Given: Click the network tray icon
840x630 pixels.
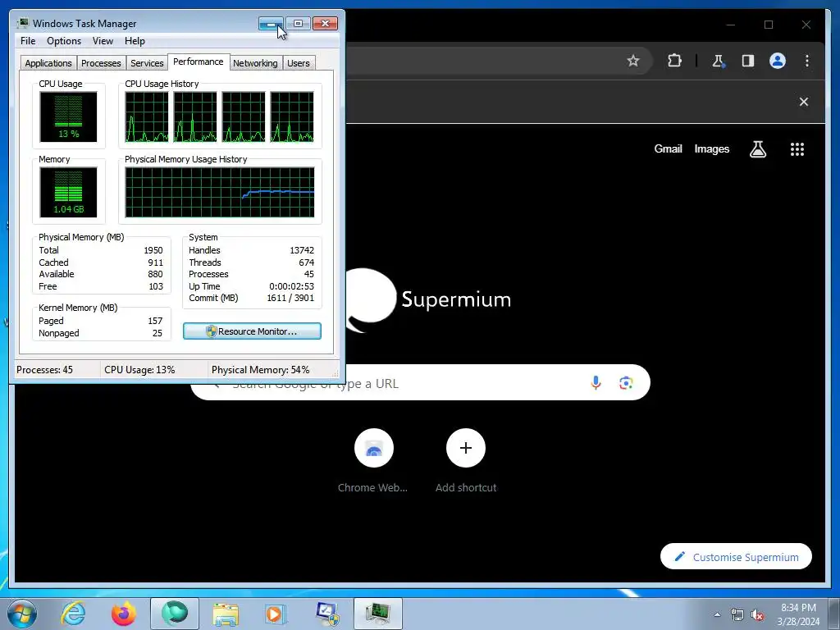Looking at the screenshot, I should pyautogui.click(x=737, y=614).
